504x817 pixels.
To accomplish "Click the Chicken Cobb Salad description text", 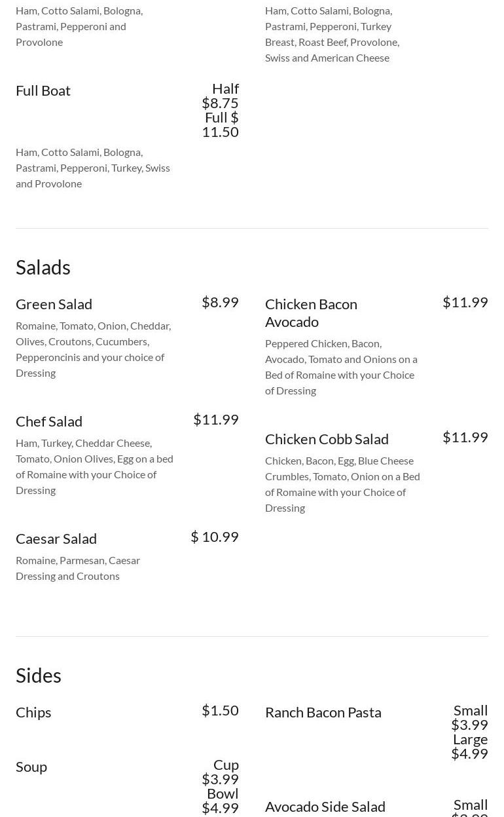I will click(x=342, y=484).
